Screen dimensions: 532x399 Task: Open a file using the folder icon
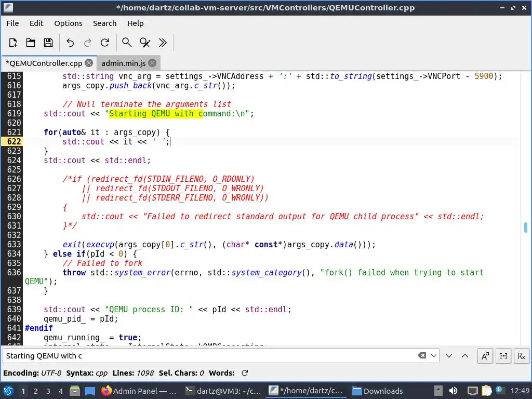tap(31, 43)
